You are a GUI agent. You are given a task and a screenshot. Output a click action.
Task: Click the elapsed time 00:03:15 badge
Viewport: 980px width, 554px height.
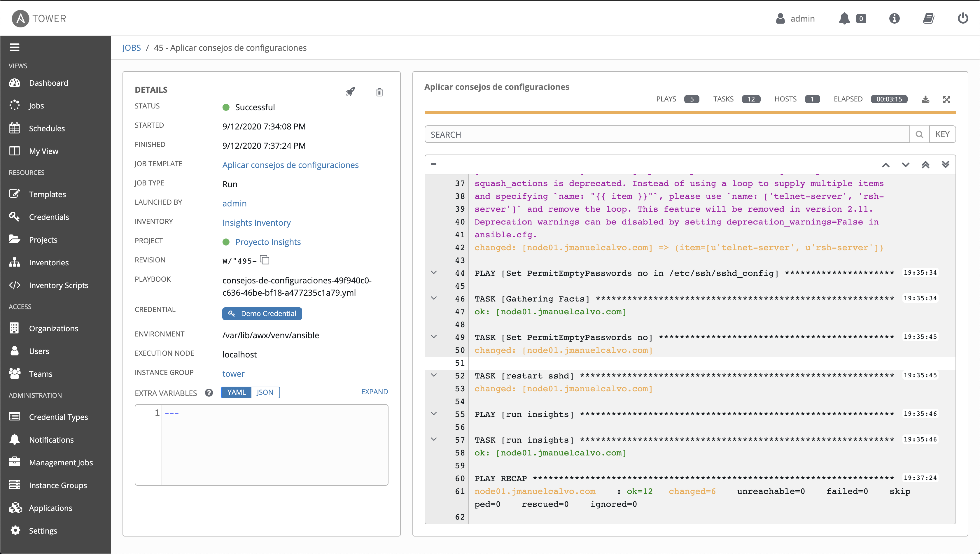(889, 99)
